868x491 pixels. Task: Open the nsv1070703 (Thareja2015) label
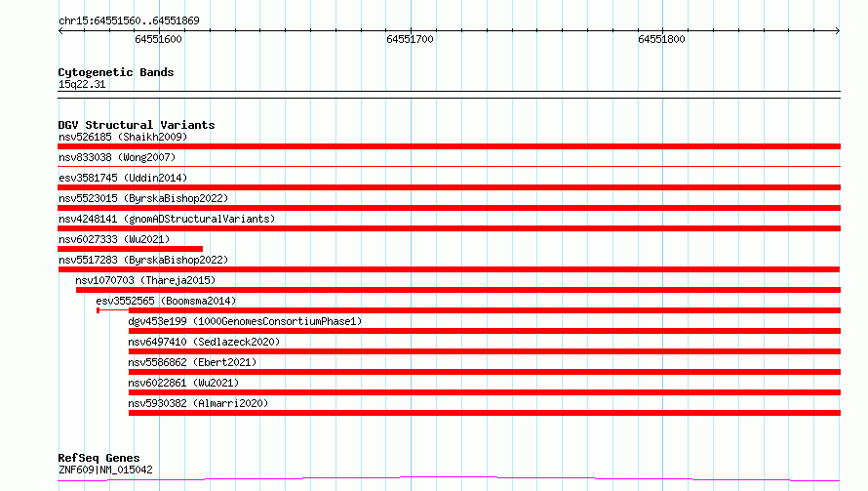pyautogui.click(x=145, y=280)
